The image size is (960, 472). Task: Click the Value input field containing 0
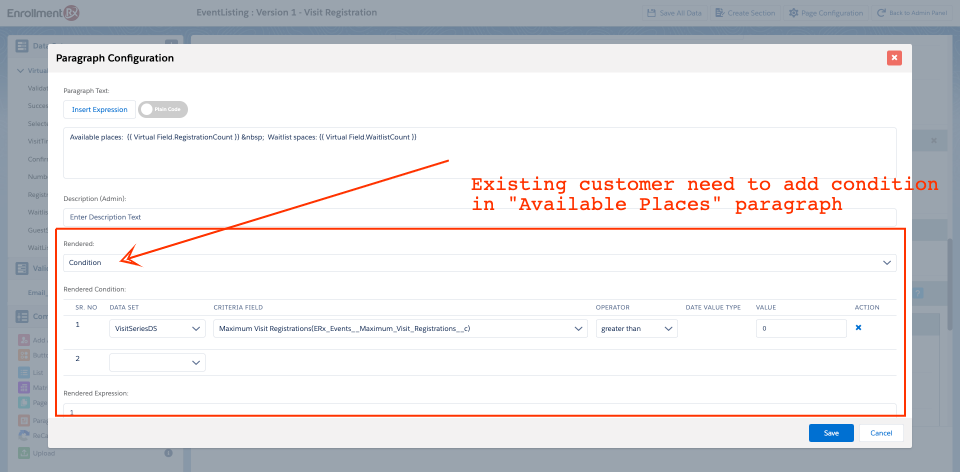click(797, 328)
